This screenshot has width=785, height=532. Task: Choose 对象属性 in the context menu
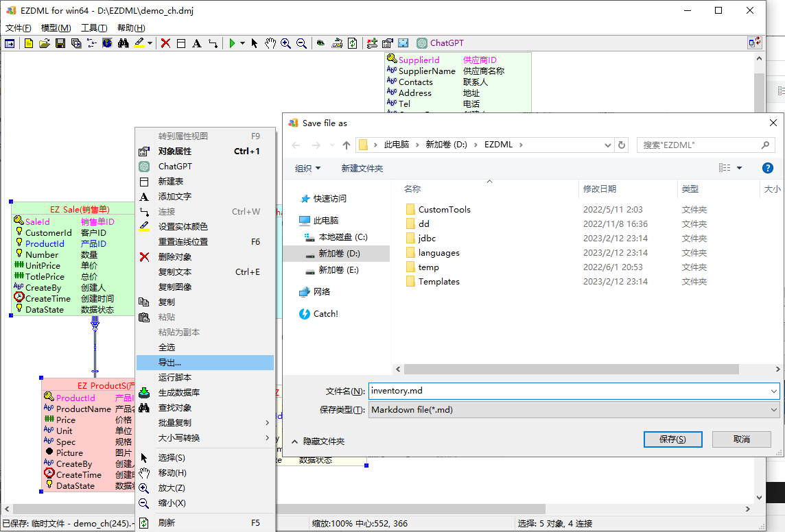point(205,152)
